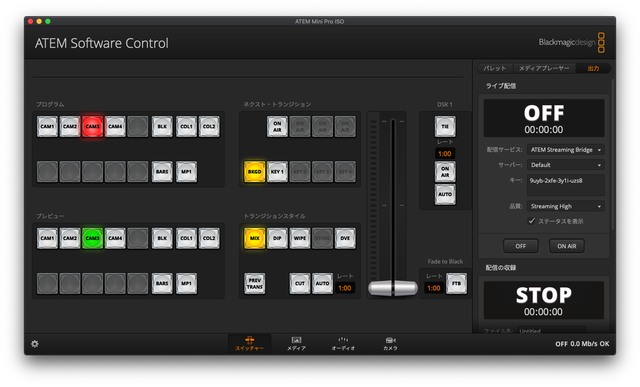Enable PREV TRANS preview transition

(x=254, y=283)
